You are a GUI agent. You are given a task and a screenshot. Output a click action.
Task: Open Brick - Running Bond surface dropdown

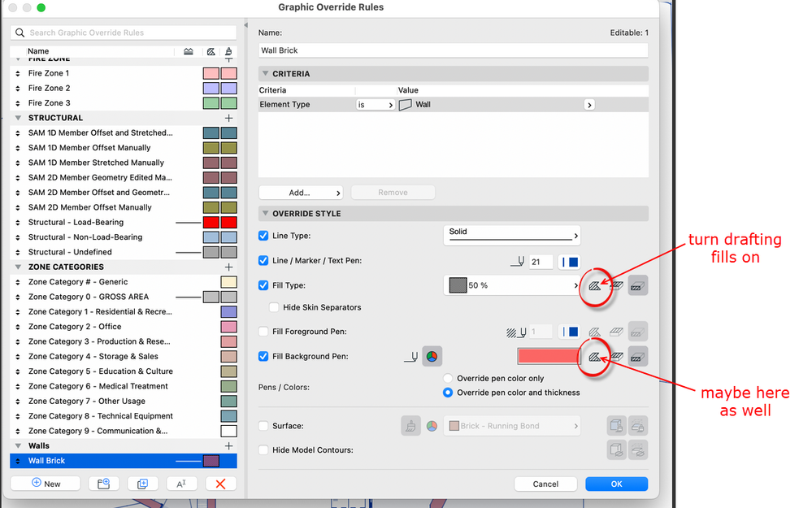[511, 426]
